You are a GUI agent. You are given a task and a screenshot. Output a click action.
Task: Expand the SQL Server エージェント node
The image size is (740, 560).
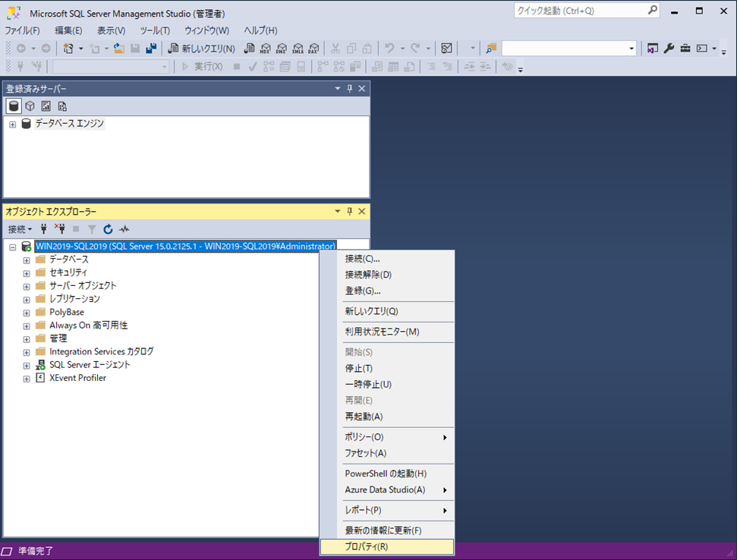pyautogui.click(x=27, y=365)
